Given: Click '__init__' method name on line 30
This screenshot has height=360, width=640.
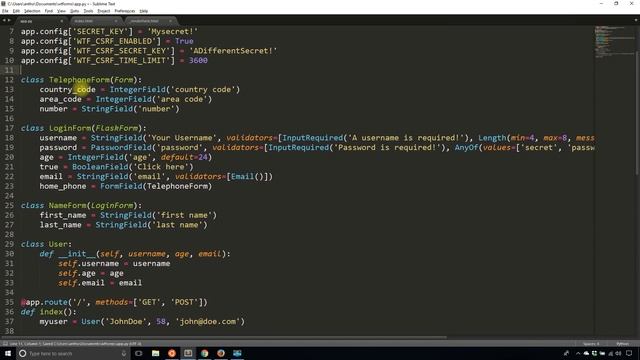Looking at the screenshot, I should click(77, 254).
